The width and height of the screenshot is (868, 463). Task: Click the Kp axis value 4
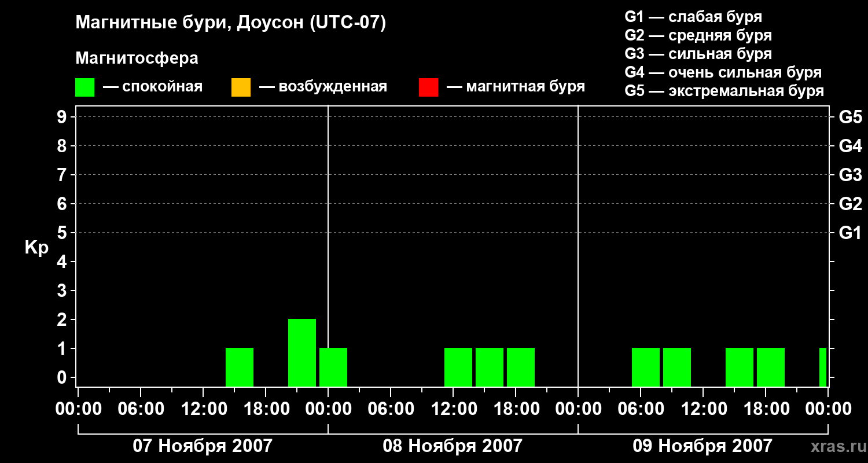[x=63, y=262]
